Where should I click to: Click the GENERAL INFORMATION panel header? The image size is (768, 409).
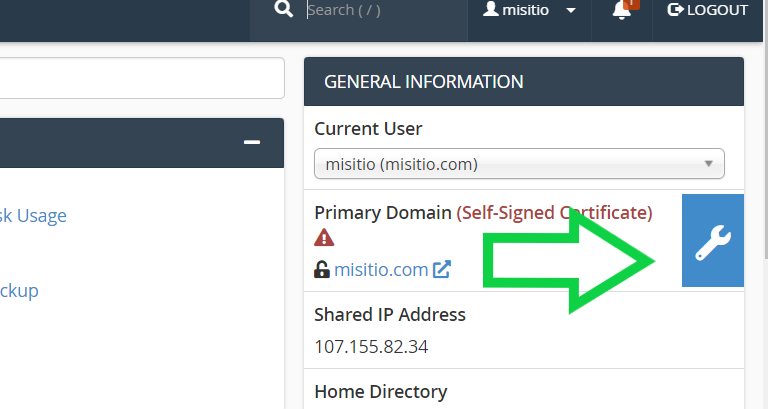[524, 82]
